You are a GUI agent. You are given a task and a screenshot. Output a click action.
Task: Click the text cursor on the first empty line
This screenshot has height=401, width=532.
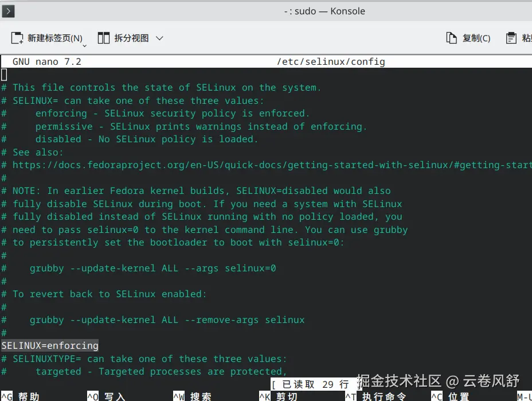coord(4,75)
